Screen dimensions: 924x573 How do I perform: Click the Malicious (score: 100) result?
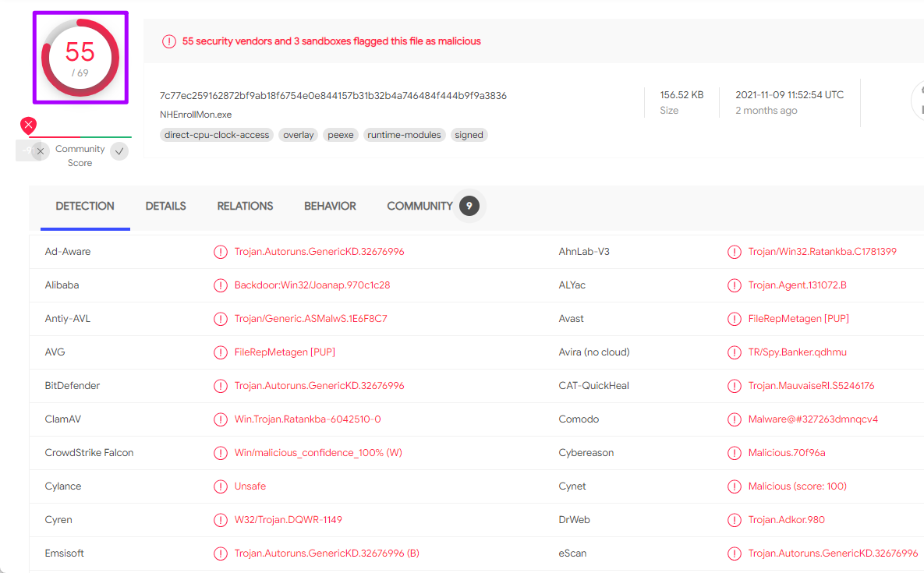coord(798,486)
